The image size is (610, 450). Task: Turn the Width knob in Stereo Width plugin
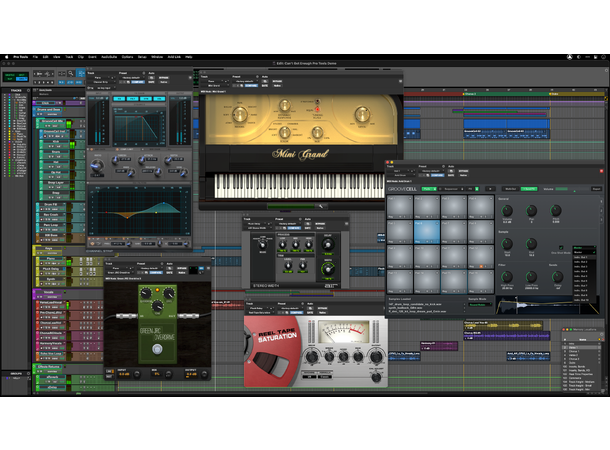click(x=328, y=269)
